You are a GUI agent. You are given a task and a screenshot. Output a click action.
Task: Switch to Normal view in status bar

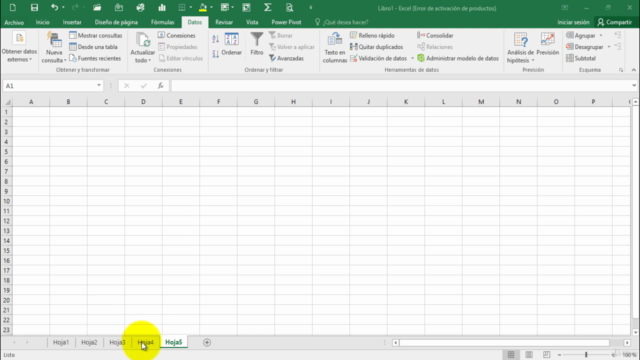[x=511, y=355]
